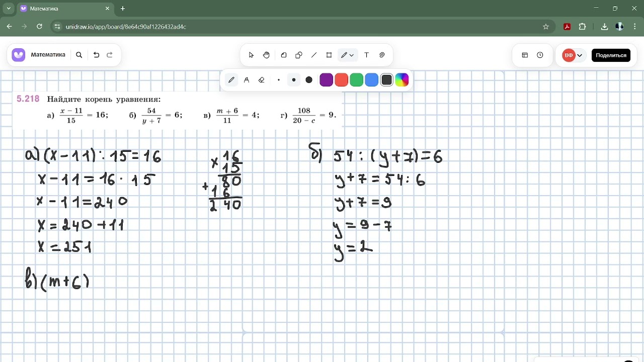644x362 pixels.
Task: Open the browser extensions puzzle icon
Action: 583,27
